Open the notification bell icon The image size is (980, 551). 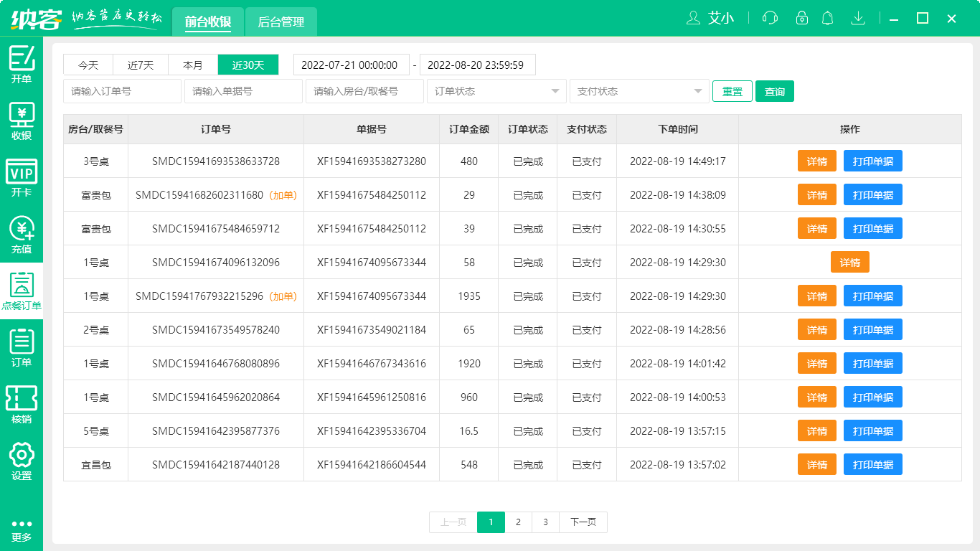point(827,18)
